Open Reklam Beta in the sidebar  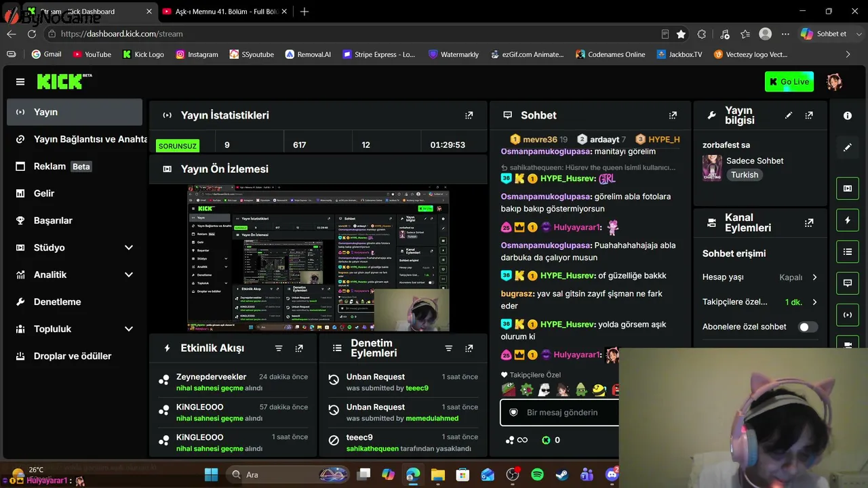pos(75,166)
